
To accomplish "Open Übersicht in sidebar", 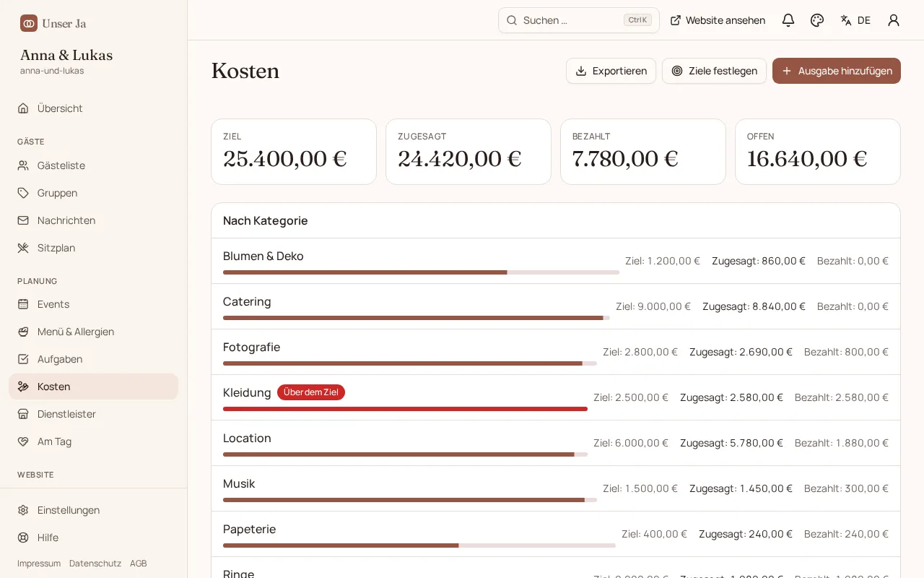I will (94, 108).
